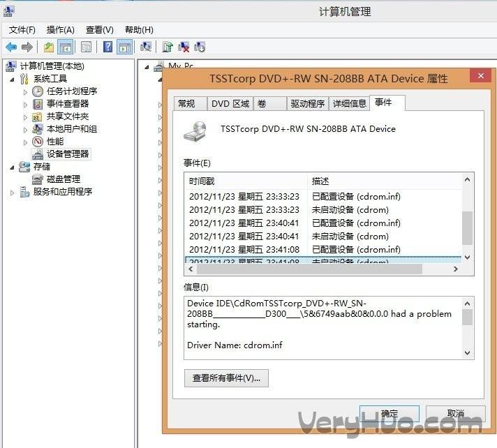Select 磁盘管理 in the tree
Viewport: 497px width, 448px height.
[63, 179]
